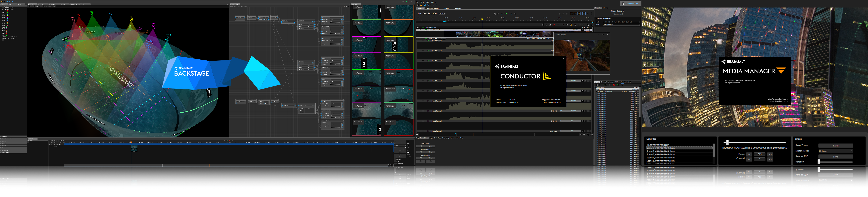
Task: Toggle visibility of DMX #3 in the Layout list
Action: click(638, 97)
